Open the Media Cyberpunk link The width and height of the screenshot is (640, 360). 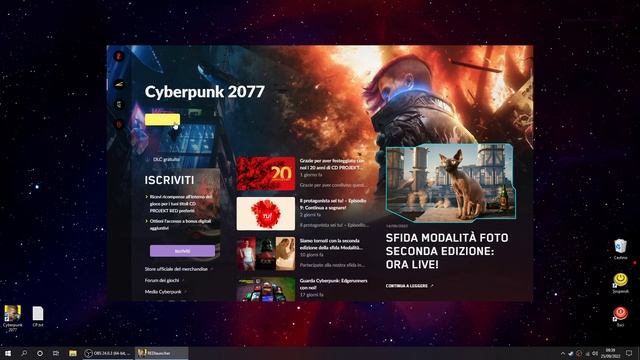coord(164,292)
